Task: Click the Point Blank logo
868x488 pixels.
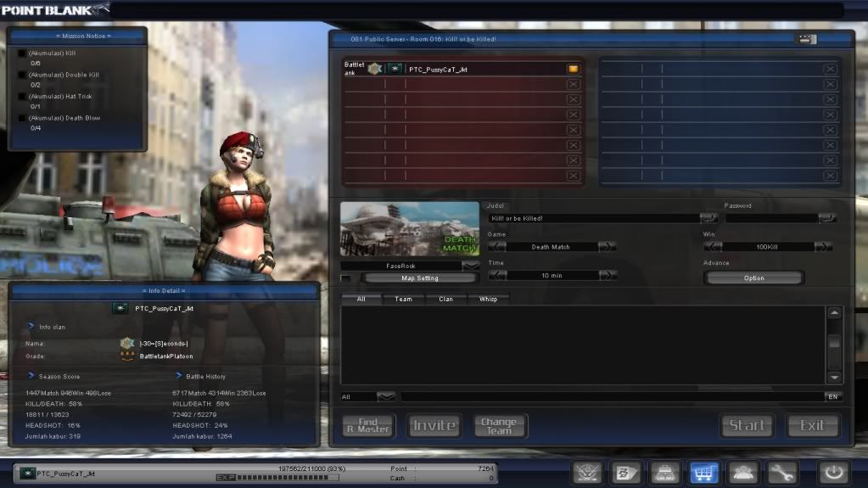Action: [x=55, y=9]
